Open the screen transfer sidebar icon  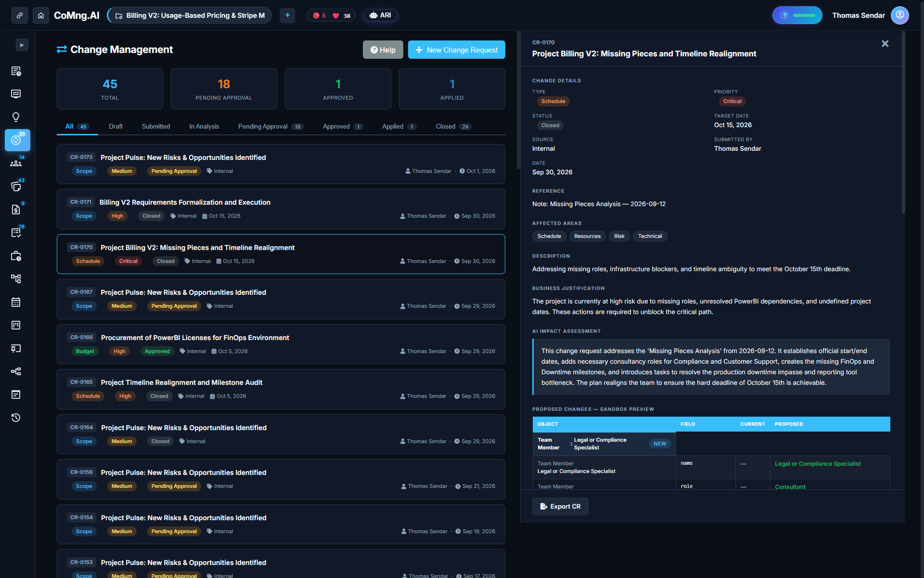pos(16,94)
